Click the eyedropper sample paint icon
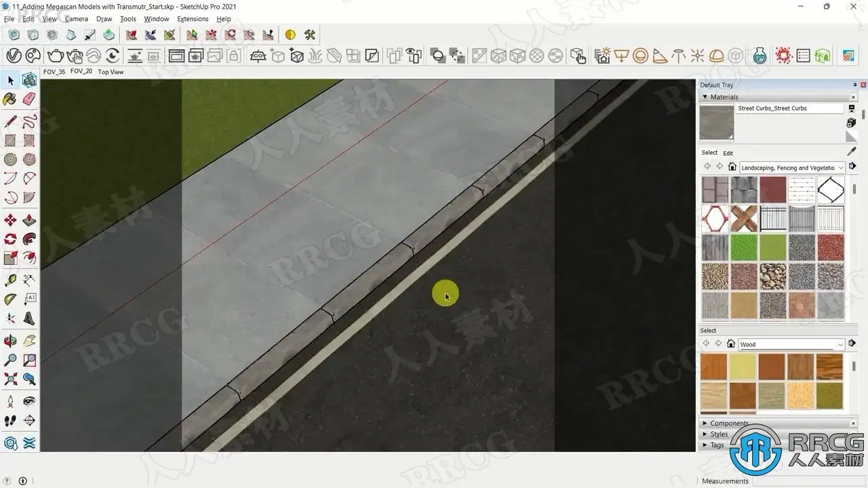 coord(852,152)
